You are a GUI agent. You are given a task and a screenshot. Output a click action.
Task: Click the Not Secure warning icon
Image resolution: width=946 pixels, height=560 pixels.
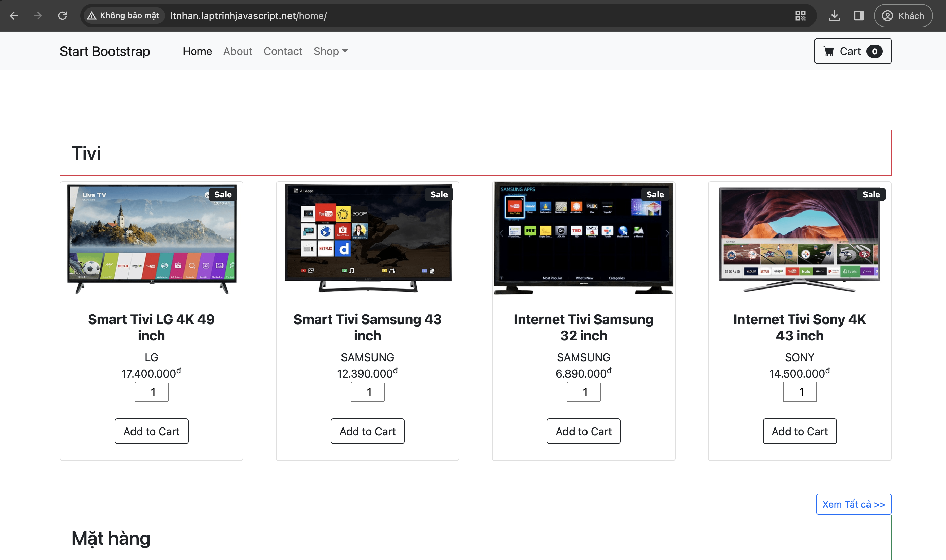tap(92, 16)
